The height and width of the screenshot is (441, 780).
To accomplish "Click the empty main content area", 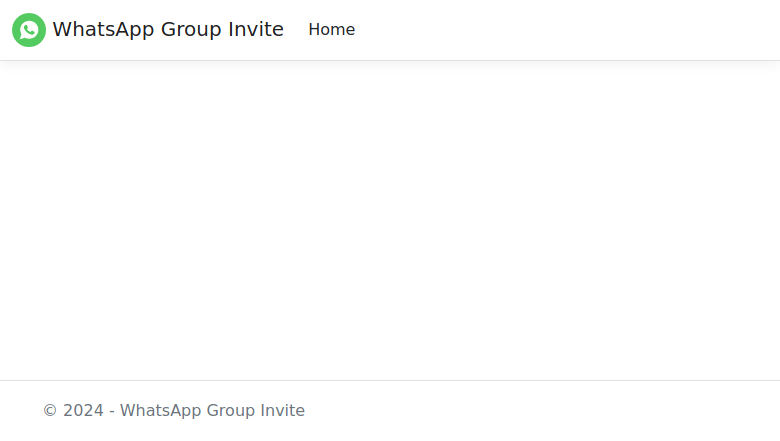I will click(x=390, y=221).
